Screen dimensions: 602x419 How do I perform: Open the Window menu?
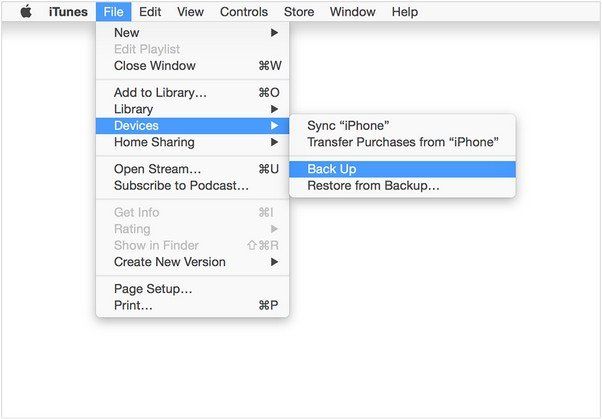click(352, 12)
